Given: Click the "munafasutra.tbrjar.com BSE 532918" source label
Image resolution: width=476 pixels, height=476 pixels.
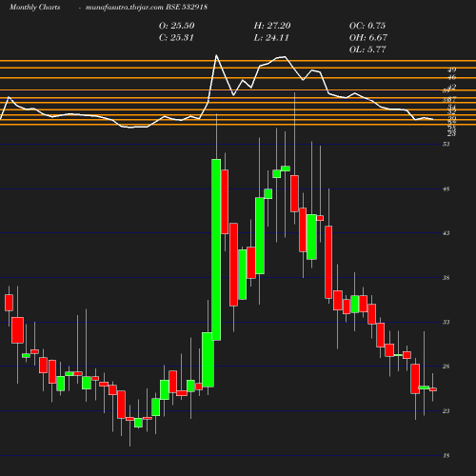Looking at the screenshot, I should 147,8.
